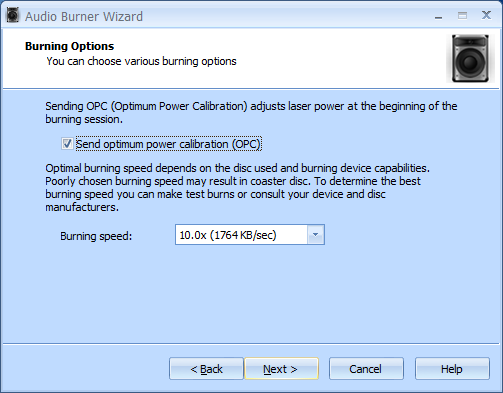503x393 pixels.
Task: Click the 'Audio Burner Wizard' title text
Action: pyautogui.click(x=84, y=17)
